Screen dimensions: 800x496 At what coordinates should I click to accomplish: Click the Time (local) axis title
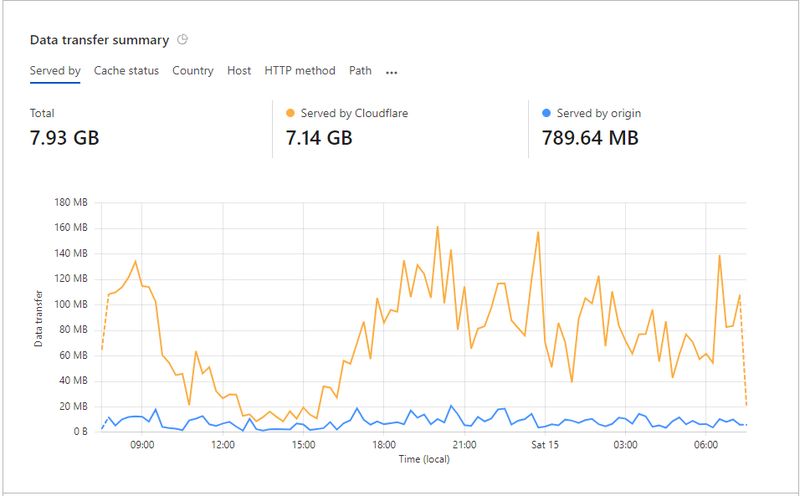pos(424,459)
